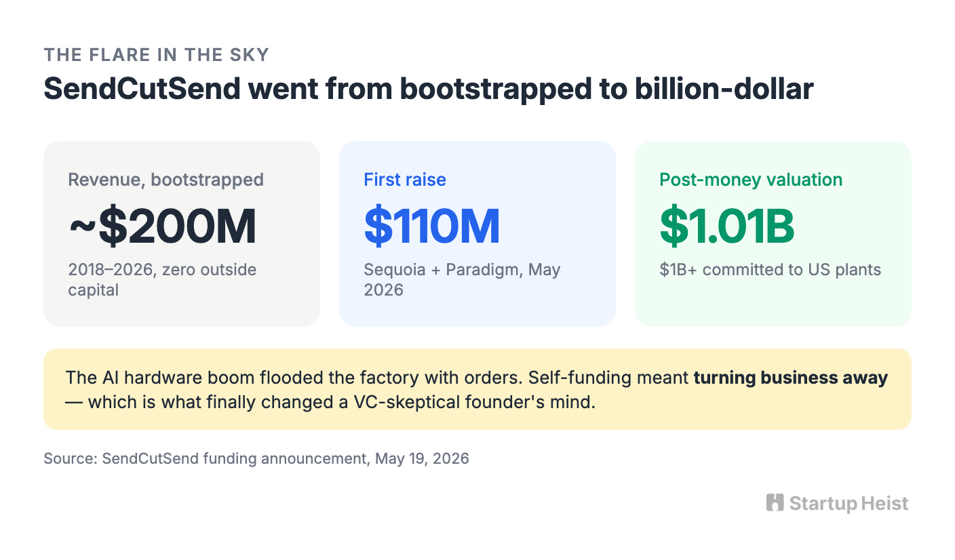This screenshot has height=560, width=955.
Task: Select the ~$200M revenue figure
Action: (x=163, y=226)
